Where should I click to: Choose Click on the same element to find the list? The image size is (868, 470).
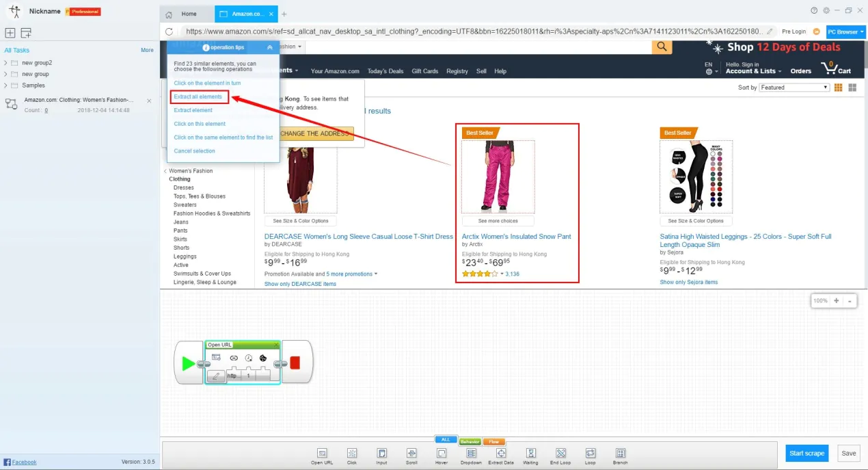pos(223,138)
